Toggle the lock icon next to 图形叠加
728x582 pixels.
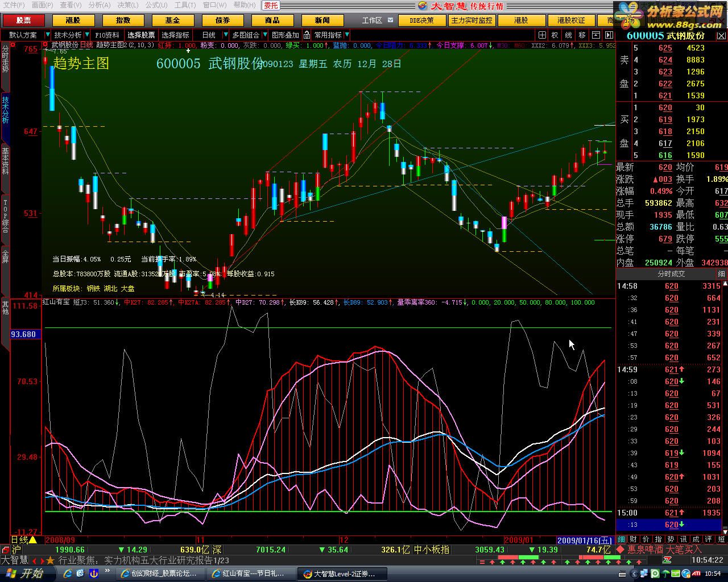307,35
